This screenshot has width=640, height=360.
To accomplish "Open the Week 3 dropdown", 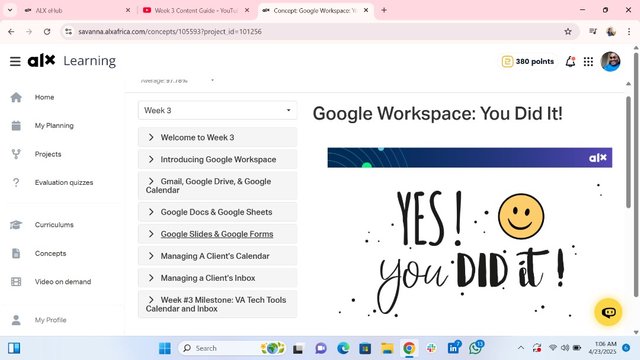I will (x=218, y=110).
